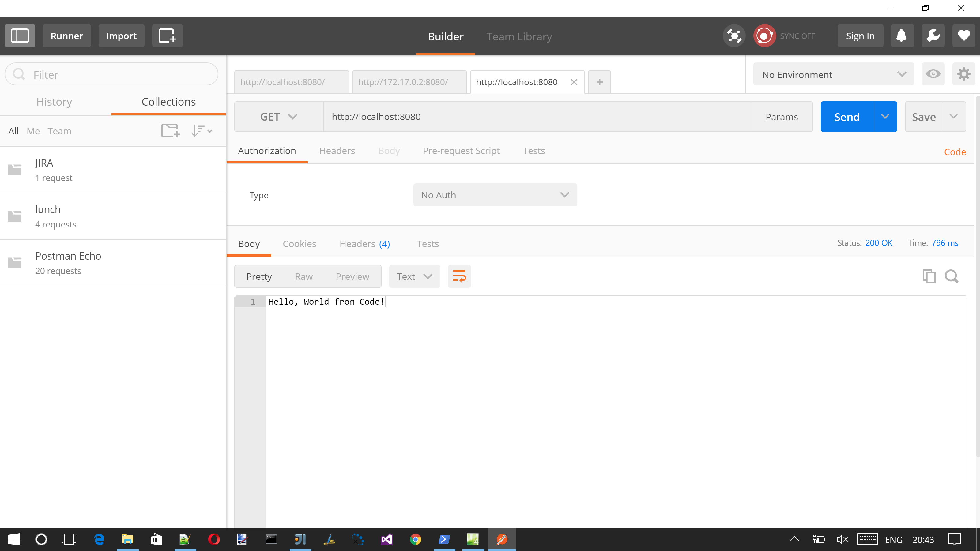Select Pretty response view
The image size is (980, 551).
[x=259, y=276]
